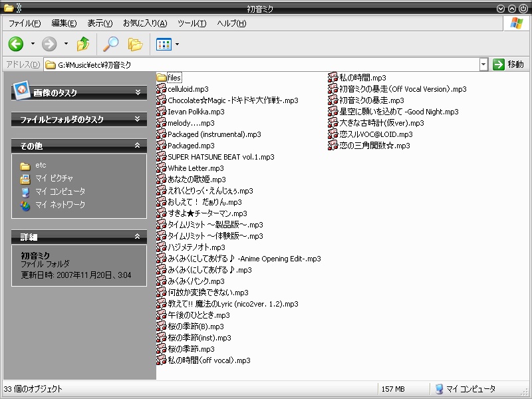The height and width of the screenshot is (399, 532).
Task: Open the ツール(T) menu
Action: (x=192, y=23)
